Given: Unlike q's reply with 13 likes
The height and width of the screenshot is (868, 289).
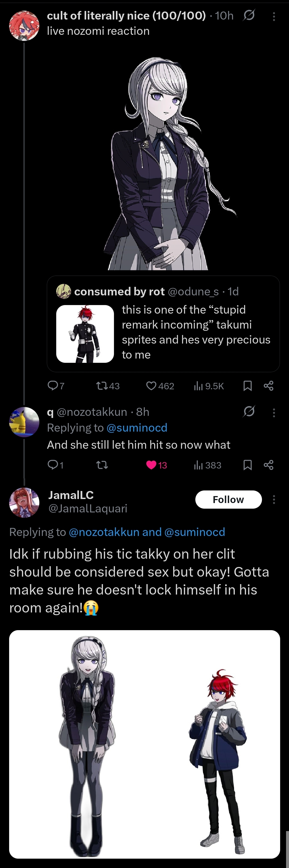Looking at the screenshot, I should 157,465.
